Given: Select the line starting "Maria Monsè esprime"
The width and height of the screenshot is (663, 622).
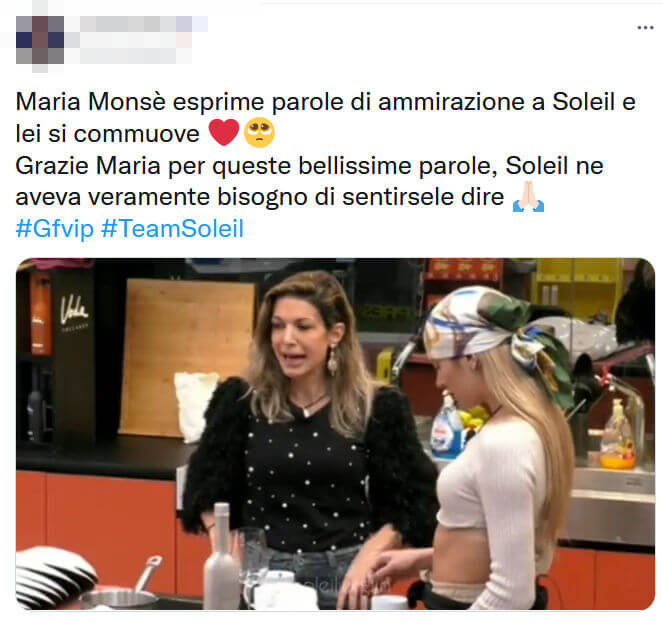Looking at the screenshot, I should click(x=326, y=102).
